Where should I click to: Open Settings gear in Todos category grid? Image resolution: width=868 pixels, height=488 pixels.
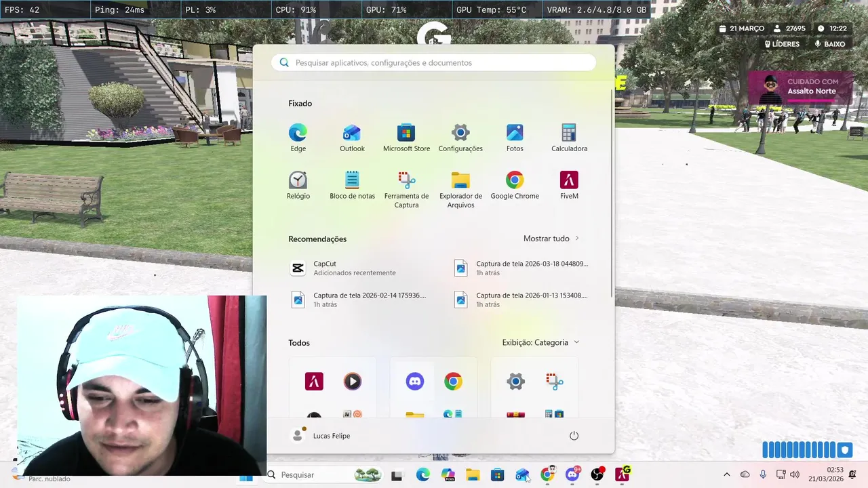515,382
